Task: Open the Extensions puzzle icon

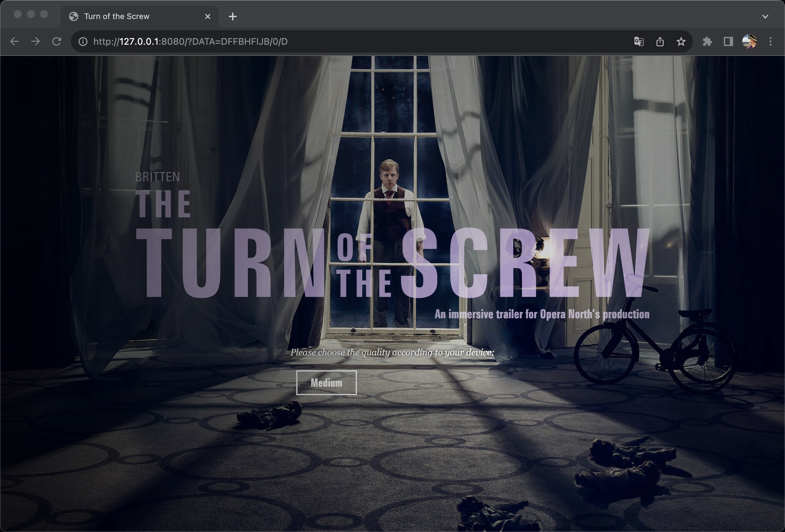Action: coord(707,41)
